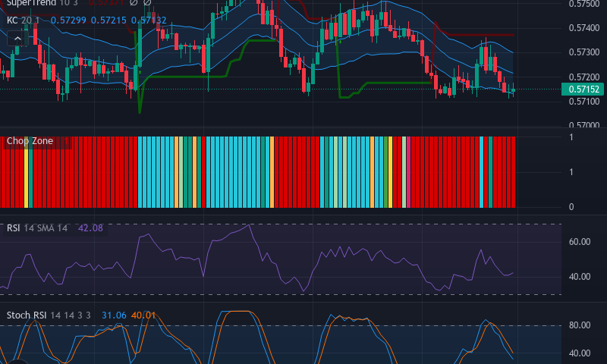Click the 0.57100 price scale label
The height and width of the screenshot is (364, 607).
pyautogui.click(x=584, y=102)
